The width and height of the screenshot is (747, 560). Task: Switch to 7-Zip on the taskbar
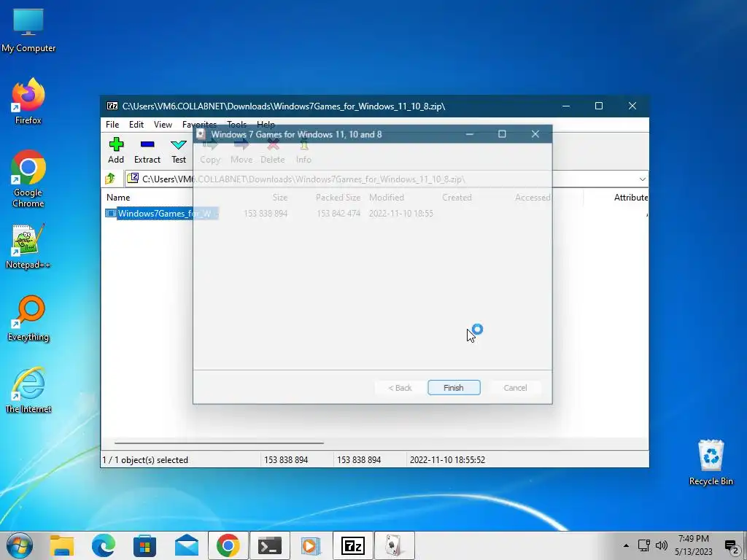(x=353, y=545)
